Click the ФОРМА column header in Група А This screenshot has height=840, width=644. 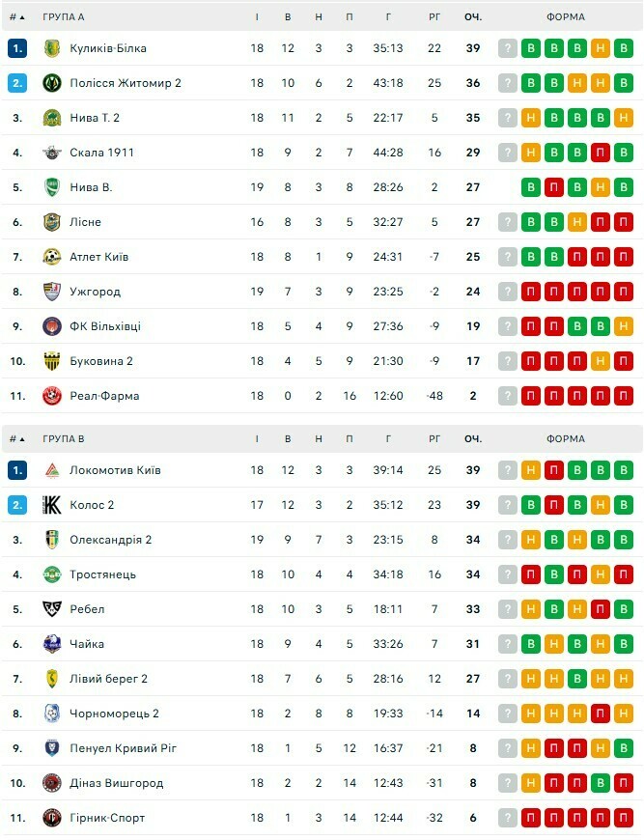pos(565,17)
